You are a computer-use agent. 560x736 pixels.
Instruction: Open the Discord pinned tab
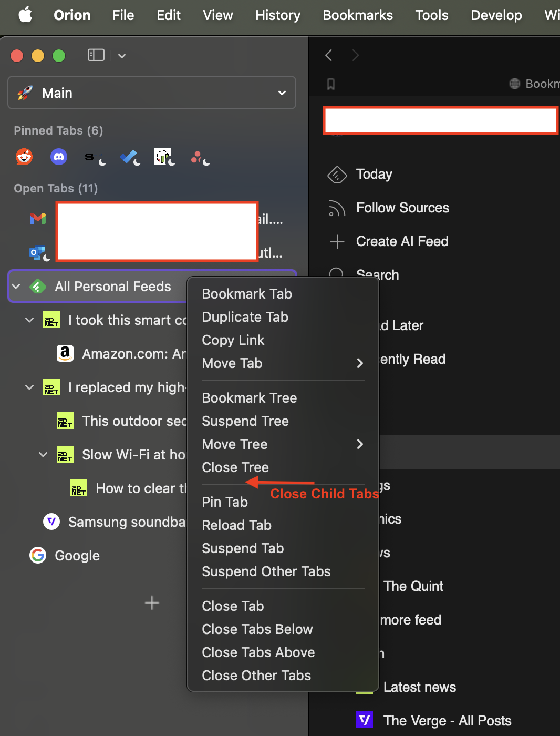59,157
